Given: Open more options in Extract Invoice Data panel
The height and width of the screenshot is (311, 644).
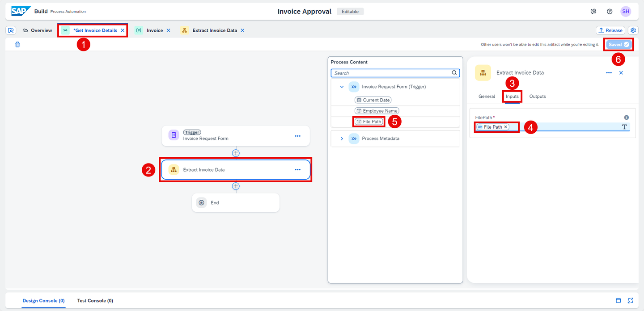Looking at the screenshot, I should click(x=609, y=72).
